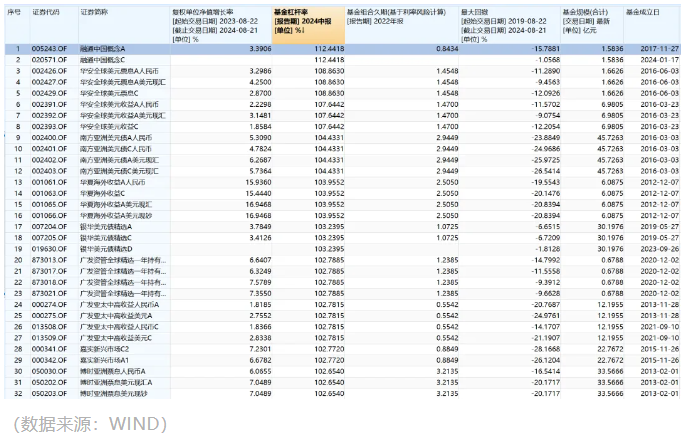Click fund code 002403.OF
Screen dimensions: 684x437
tap(49, 171)
